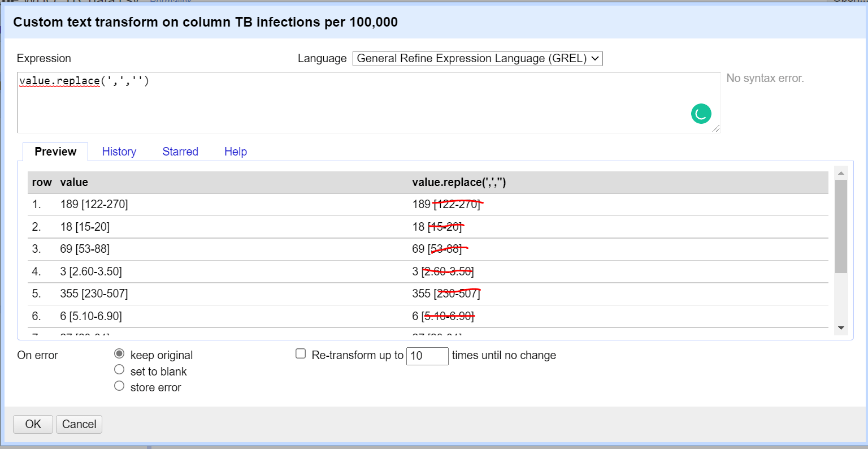Image resolution: width=868 pixels, height=449 pixels.
Task: Click the re-transform times number field
Action: coord(427,356)
